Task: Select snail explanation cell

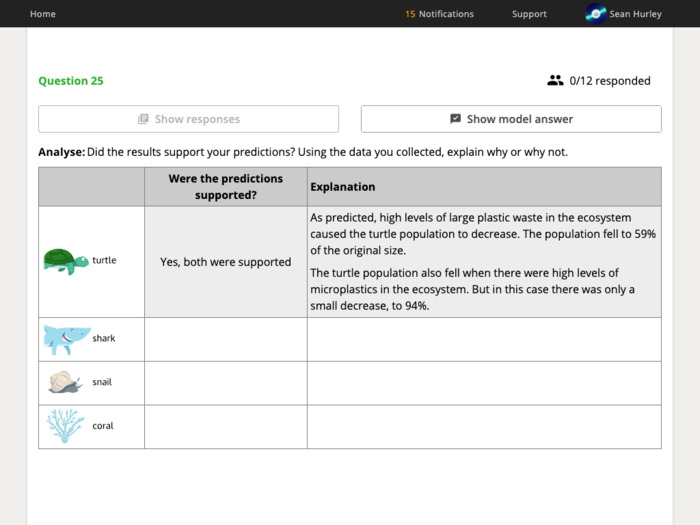Action: point(484,383)
